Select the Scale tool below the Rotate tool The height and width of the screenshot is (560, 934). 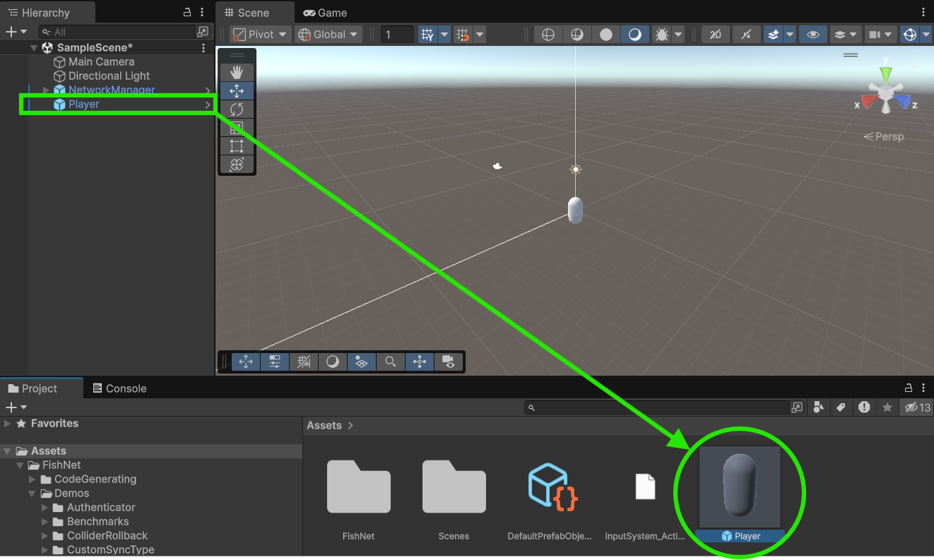coord(237,128)
